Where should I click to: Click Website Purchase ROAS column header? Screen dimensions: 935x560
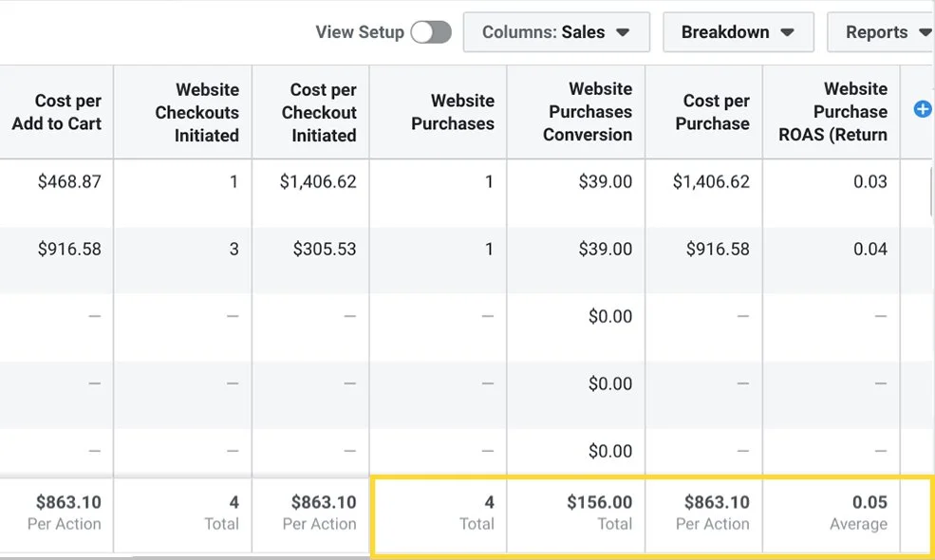pos(832,112)
